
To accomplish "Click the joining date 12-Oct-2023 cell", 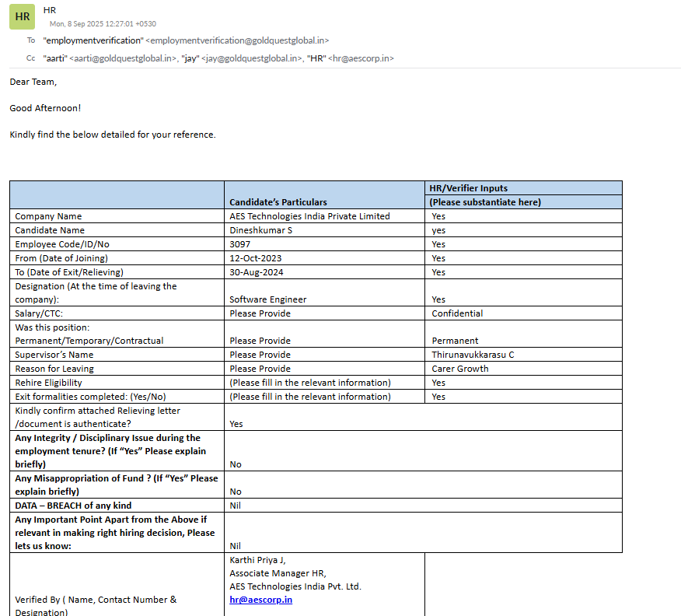I will click(255, 258).
